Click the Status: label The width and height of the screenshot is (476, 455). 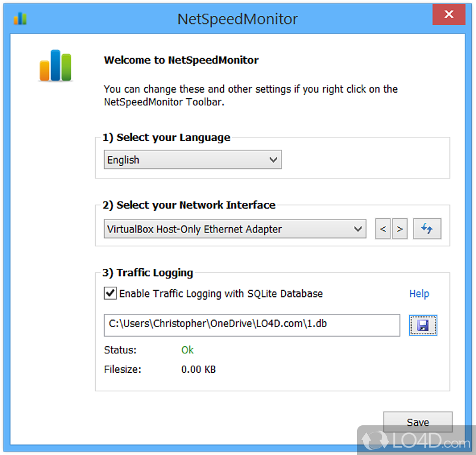(120, 350)
